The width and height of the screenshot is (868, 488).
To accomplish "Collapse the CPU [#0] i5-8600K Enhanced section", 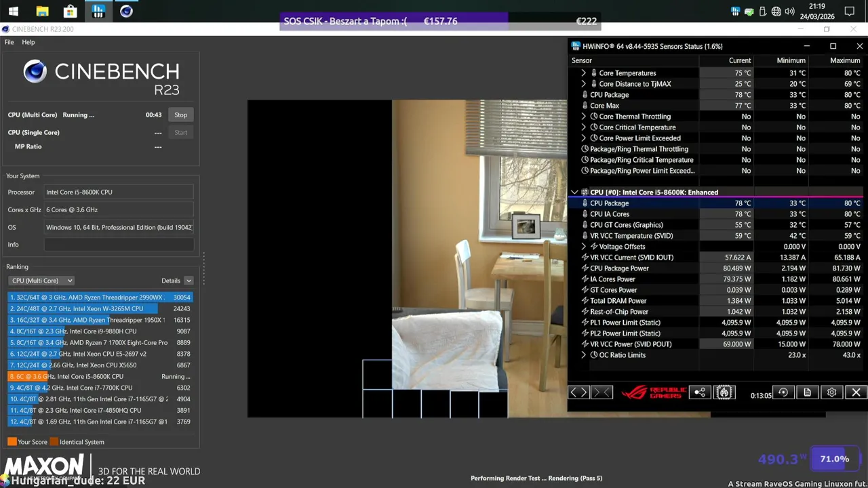I will (574, 192).
